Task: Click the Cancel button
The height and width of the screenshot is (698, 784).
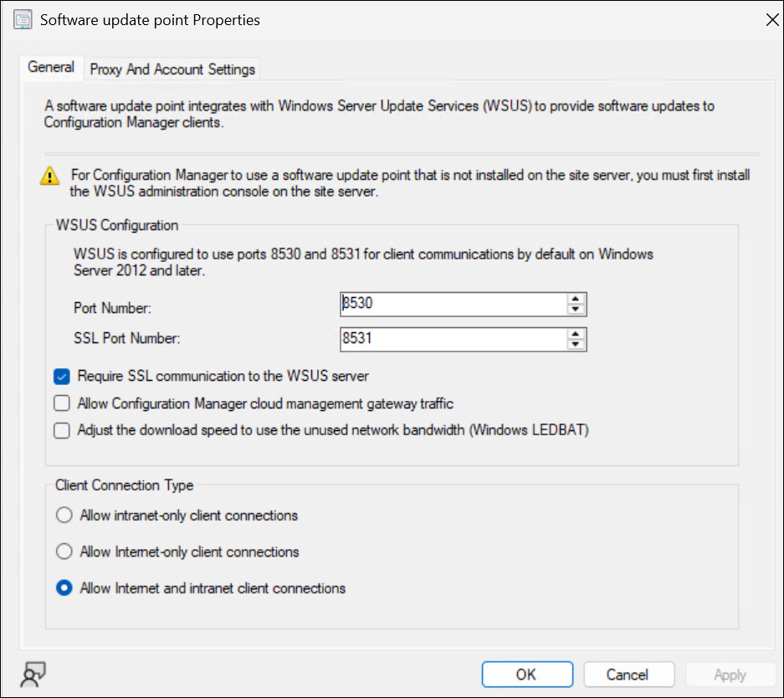Action: (x=628, y=675)
